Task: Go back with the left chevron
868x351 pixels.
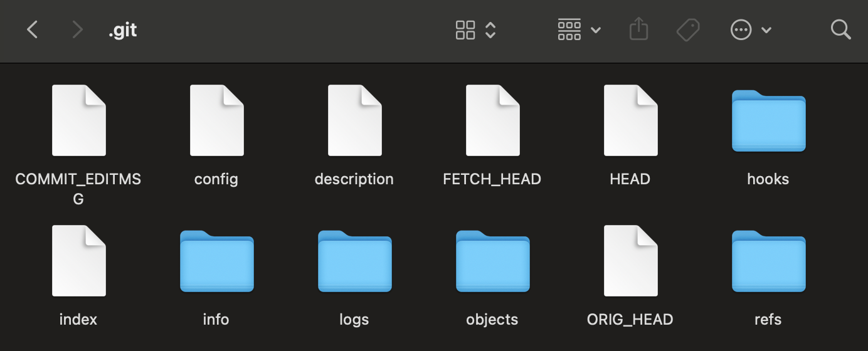Action: (33, 29)
